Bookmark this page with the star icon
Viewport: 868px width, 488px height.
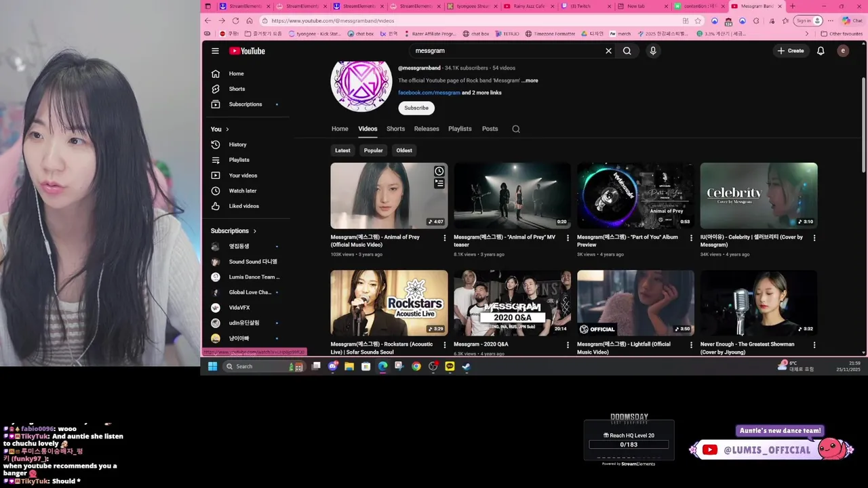698,20
